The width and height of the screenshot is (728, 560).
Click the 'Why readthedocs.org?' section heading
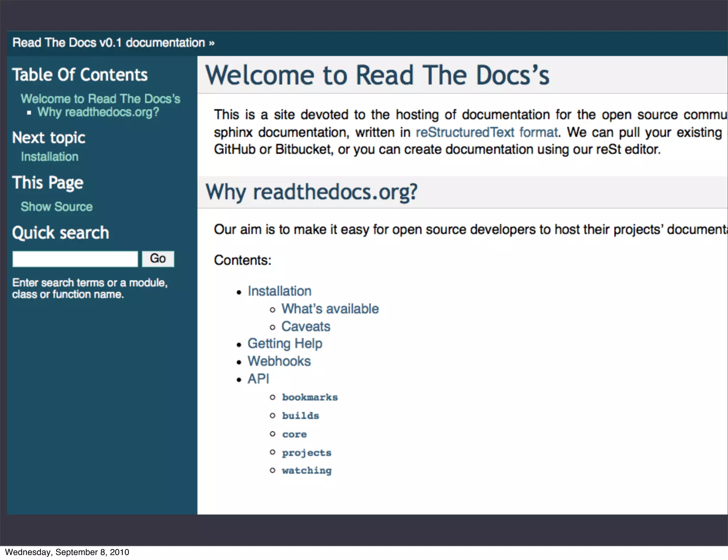pyautogui.click(x=311, y=192)
